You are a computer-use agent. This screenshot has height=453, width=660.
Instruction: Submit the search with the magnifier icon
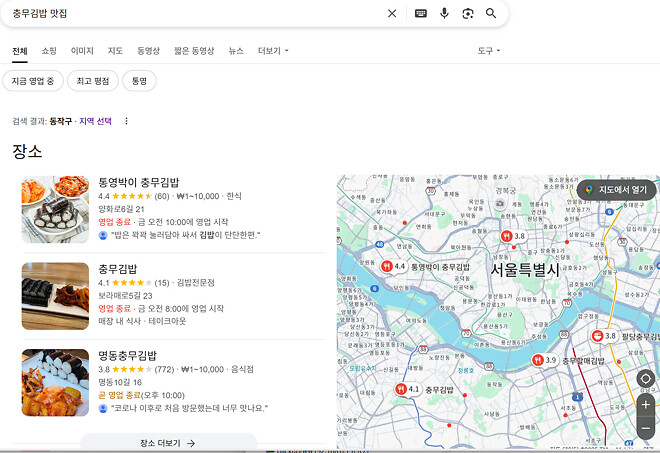[491, 13]
